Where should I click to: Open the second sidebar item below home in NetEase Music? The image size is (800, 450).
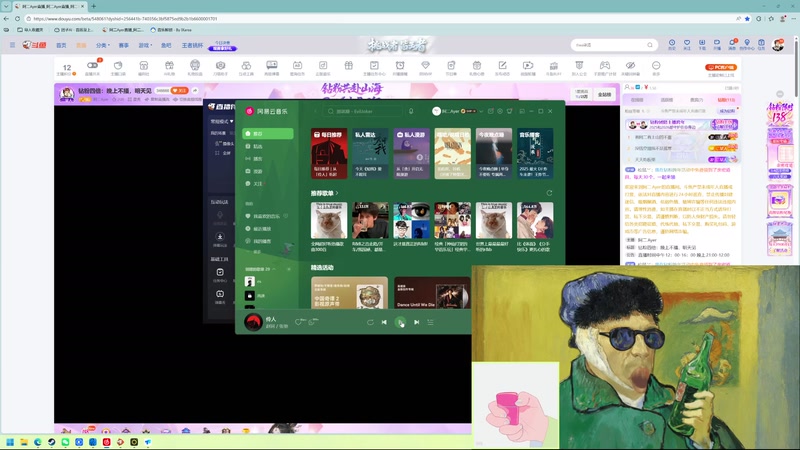click(x=268, y=146)
